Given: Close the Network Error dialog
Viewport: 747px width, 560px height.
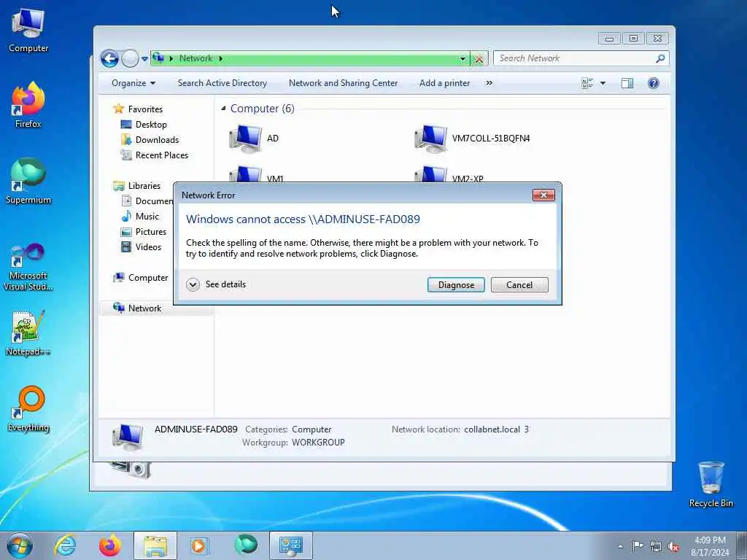Looking at the screenshot, I should (543, 195).
